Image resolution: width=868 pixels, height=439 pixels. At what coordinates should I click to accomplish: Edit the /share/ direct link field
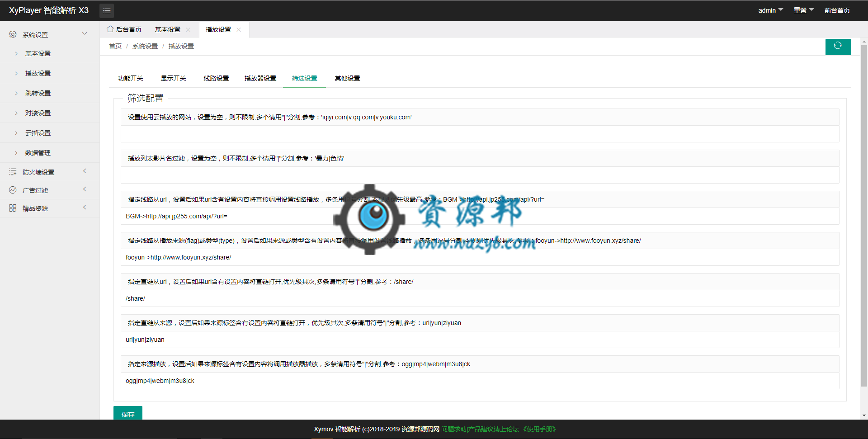(480, 298)
